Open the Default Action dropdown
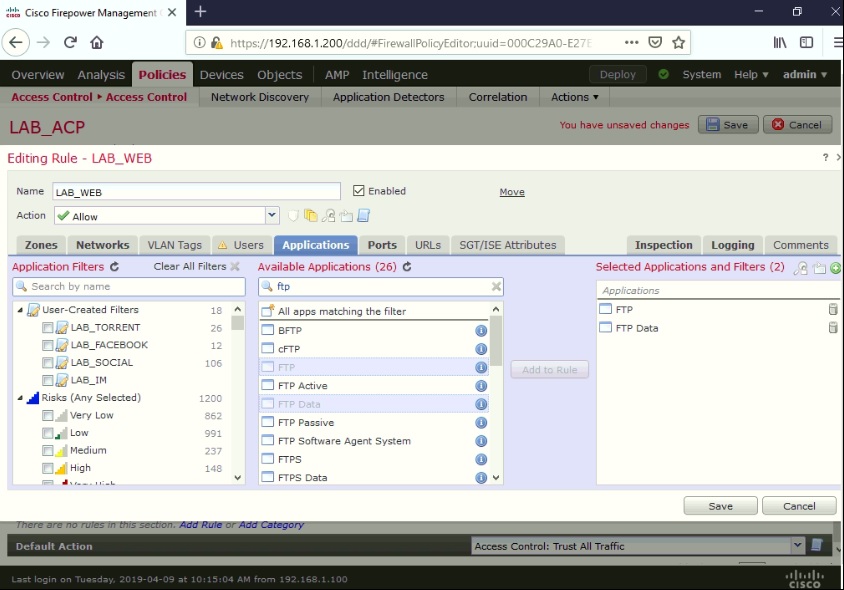The width and height of the screenshot is (844, 590). tap(797, 545)
